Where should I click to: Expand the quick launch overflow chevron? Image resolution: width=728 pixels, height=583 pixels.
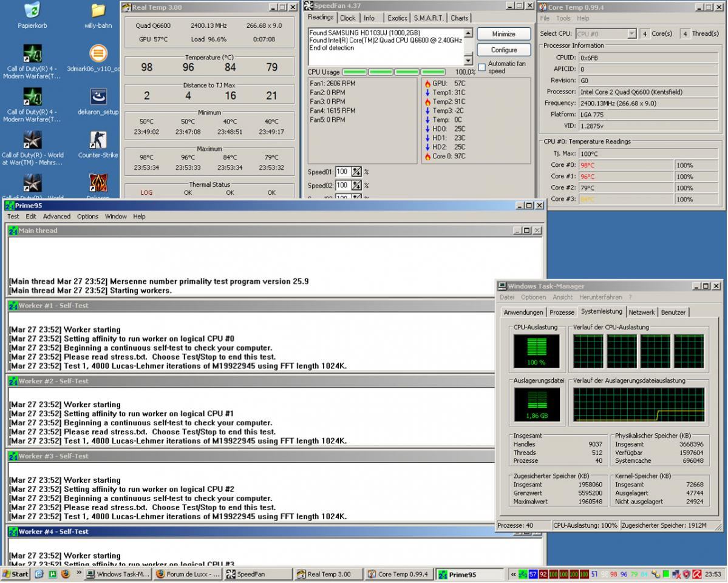coord(79,573)
